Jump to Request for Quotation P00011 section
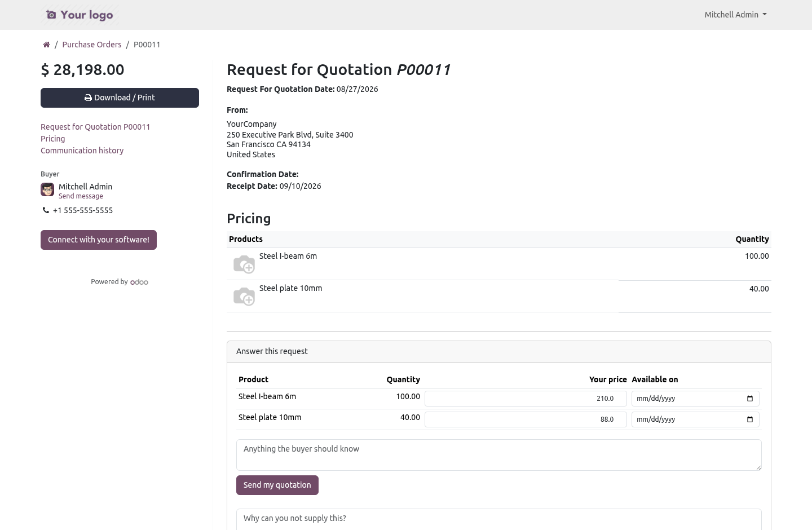Image resolution: width=812 pixels, height=530 pixels. click(x=95, y=127)
